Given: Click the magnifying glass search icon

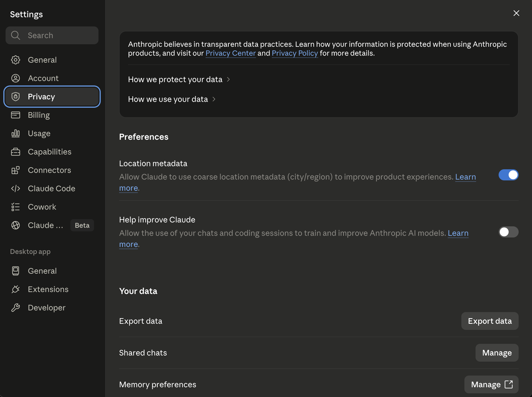Looking at the screenshot, I should (16, 35).
